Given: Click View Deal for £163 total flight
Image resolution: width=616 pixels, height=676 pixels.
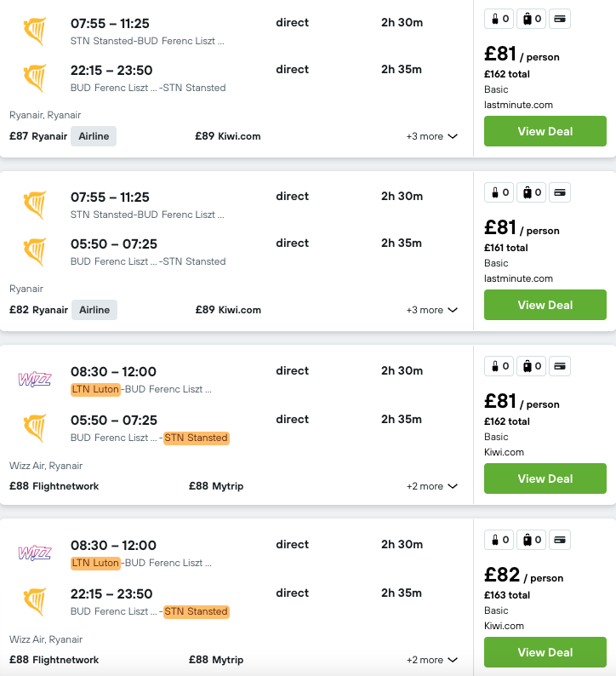Looking at the screenshot, I should coord(545,652).
